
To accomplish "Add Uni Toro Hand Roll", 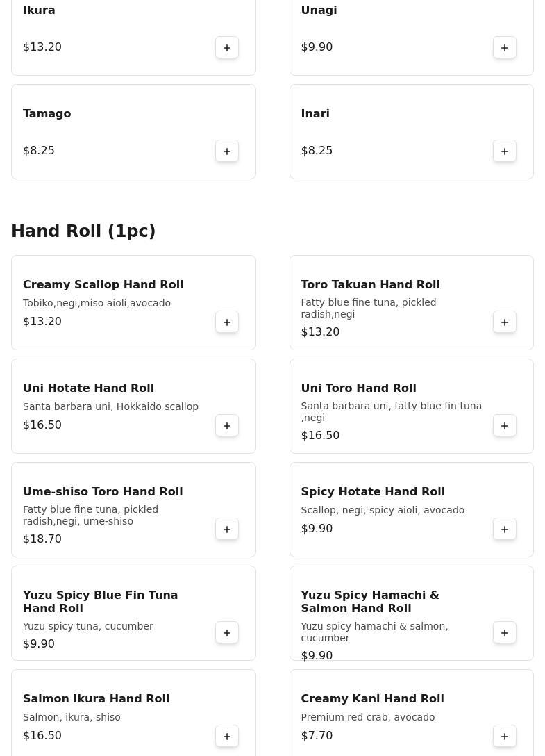I will [505, 425].
